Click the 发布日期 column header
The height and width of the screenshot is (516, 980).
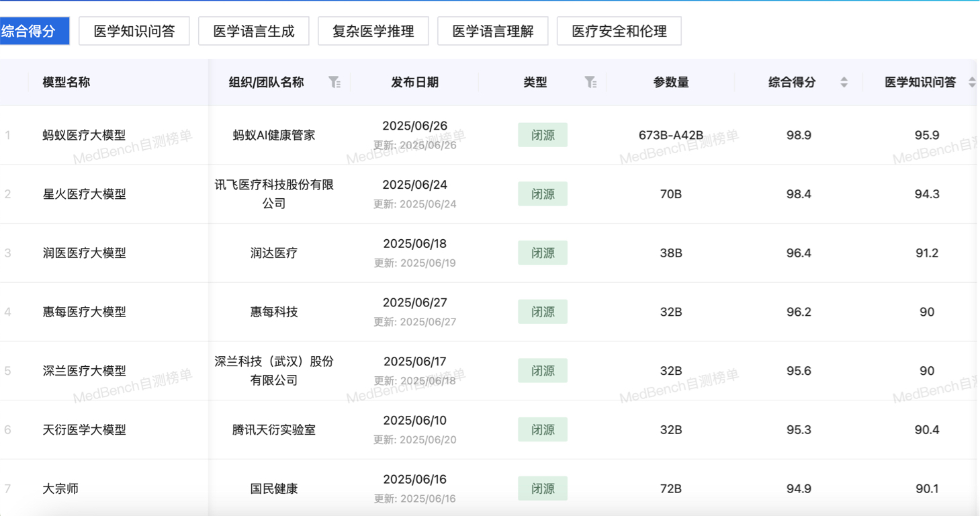pyautogui.click(x=414, y=82)
